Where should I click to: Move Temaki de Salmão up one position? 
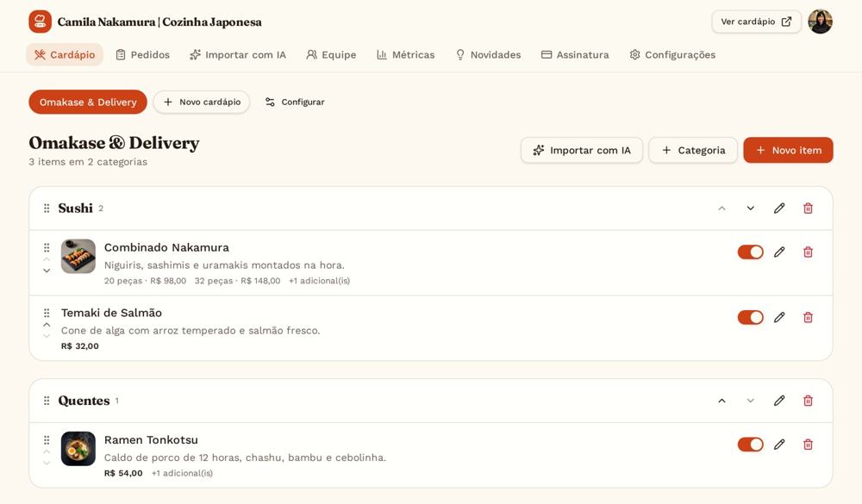click(47, 325)
